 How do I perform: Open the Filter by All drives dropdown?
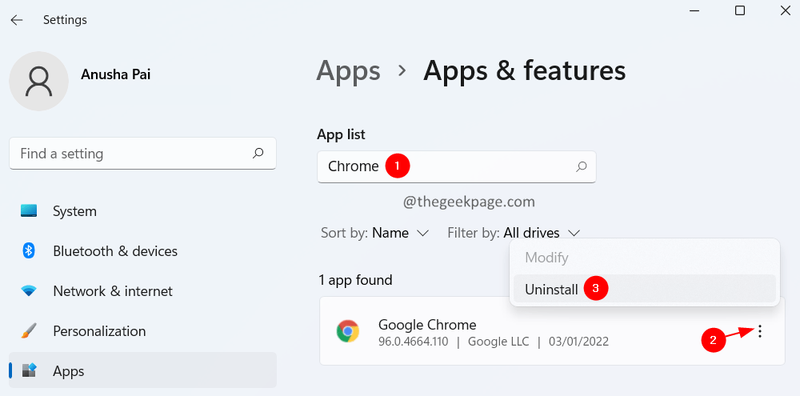pyautogui.click(x=514, y=233)
